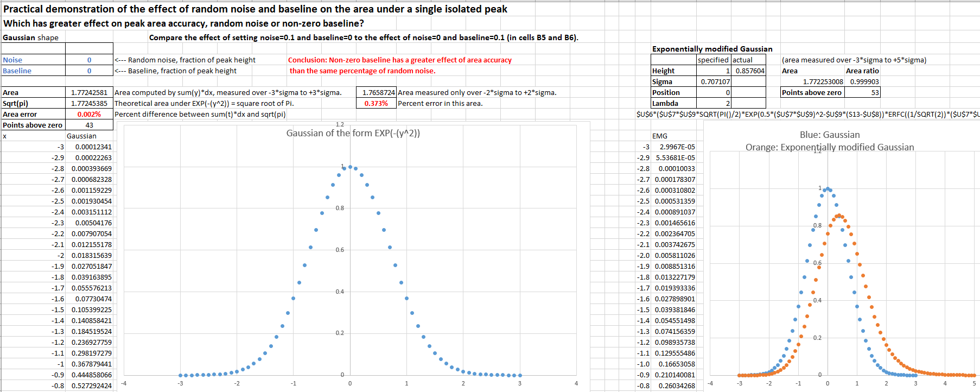
Task: Click the Sqrt(pi) value 1.77245385
Action: click(89, 103)
